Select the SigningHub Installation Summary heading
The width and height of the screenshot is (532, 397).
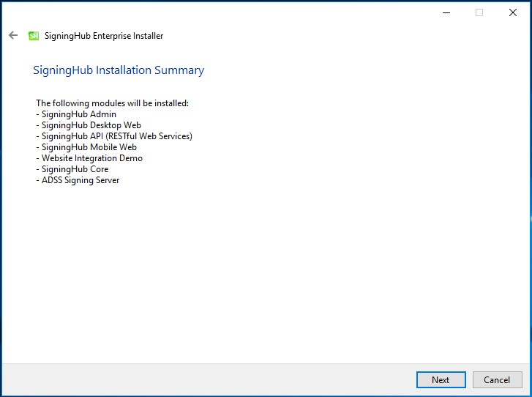coord(119,70)
